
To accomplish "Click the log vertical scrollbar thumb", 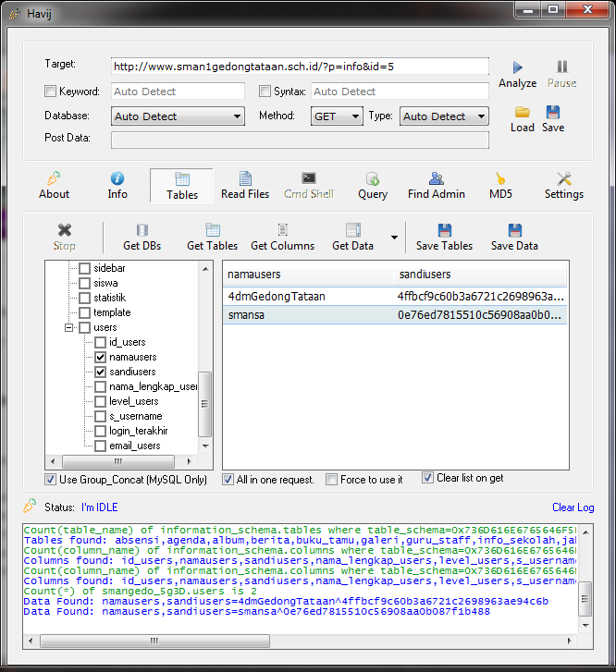I will coord(585,599).
